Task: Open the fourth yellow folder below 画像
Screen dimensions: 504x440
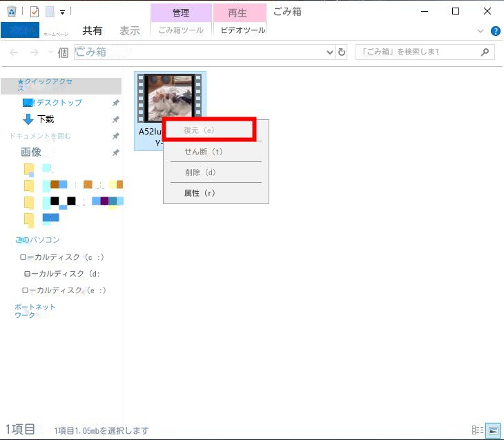Action: coord(29,220)
